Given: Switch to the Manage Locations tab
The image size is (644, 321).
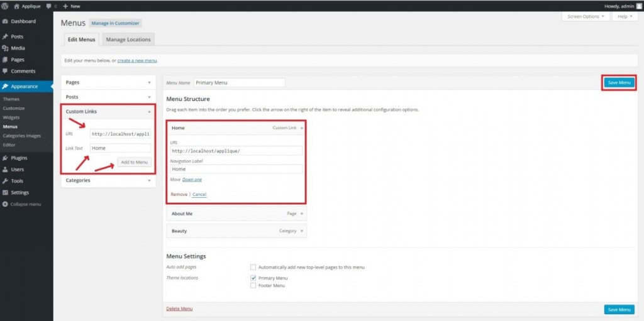Looking at the screenshot, I should [x=128, y=40].
